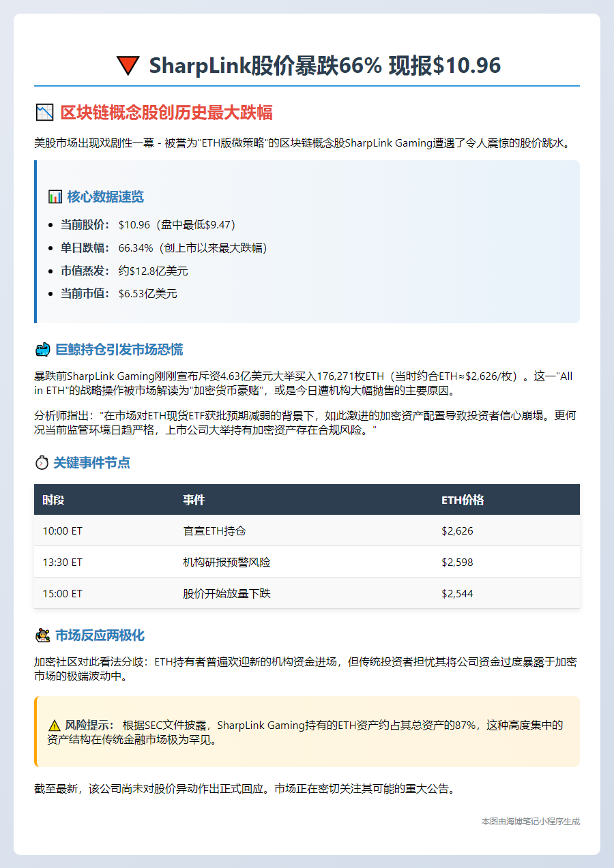Click the value $10.96（盘中最低$9.47）

[x=179, y=225]
